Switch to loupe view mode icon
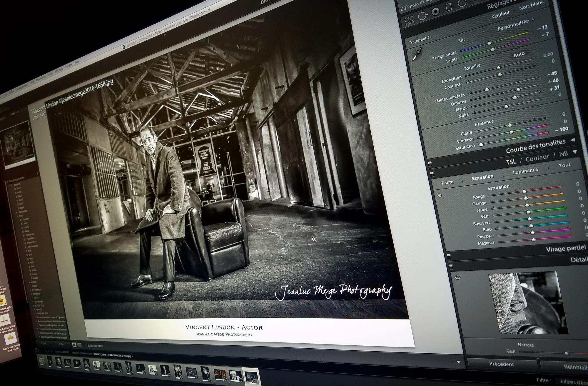 point(74,345)
